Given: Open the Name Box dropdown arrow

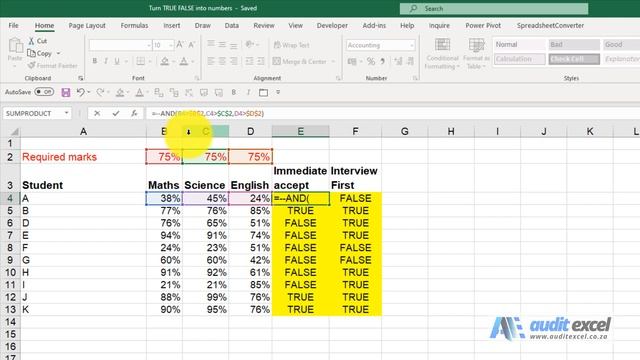Looking at the screenshot, I should (x=66, y=113).
